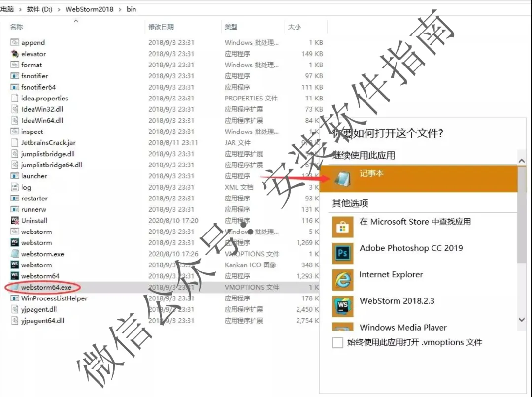
Task: Tick always use this app for .vmoptions
Action: click(x=337, y=342)
